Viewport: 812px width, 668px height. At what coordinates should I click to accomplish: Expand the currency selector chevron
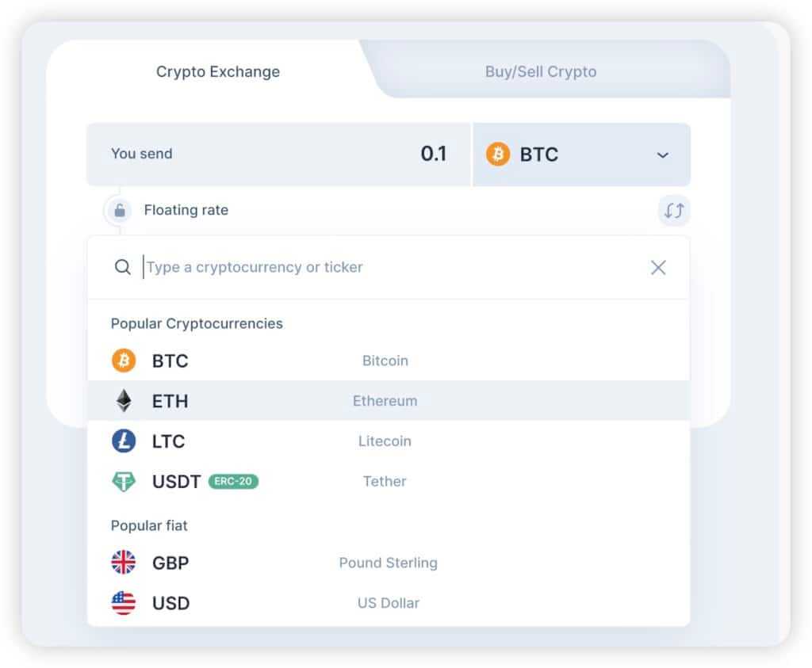point(662,155)
